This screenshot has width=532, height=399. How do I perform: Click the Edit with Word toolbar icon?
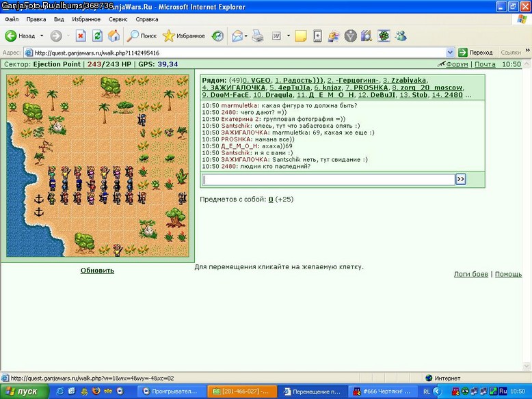[x=276, y=36]
